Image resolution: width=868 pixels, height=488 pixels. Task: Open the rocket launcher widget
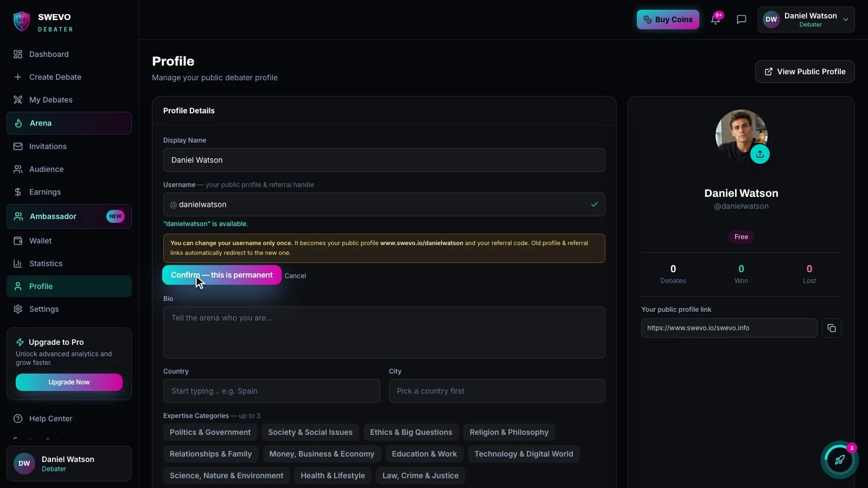840,460
